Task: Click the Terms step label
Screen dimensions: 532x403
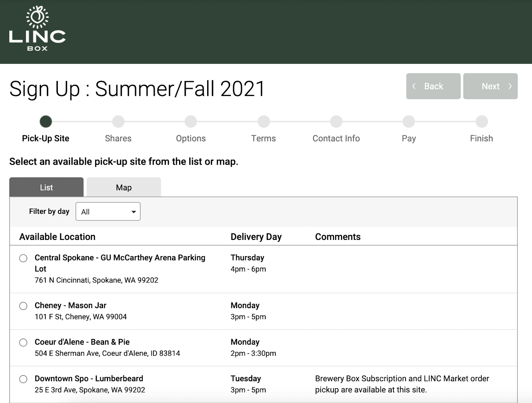Action: click(x=263, y=138)
